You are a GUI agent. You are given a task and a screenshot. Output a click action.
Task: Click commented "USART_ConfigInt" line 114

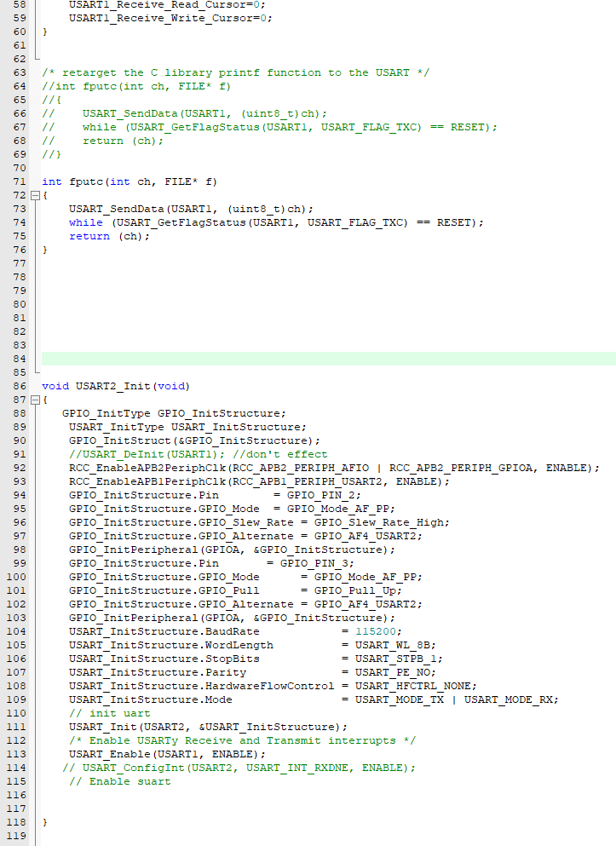point(239,768)
